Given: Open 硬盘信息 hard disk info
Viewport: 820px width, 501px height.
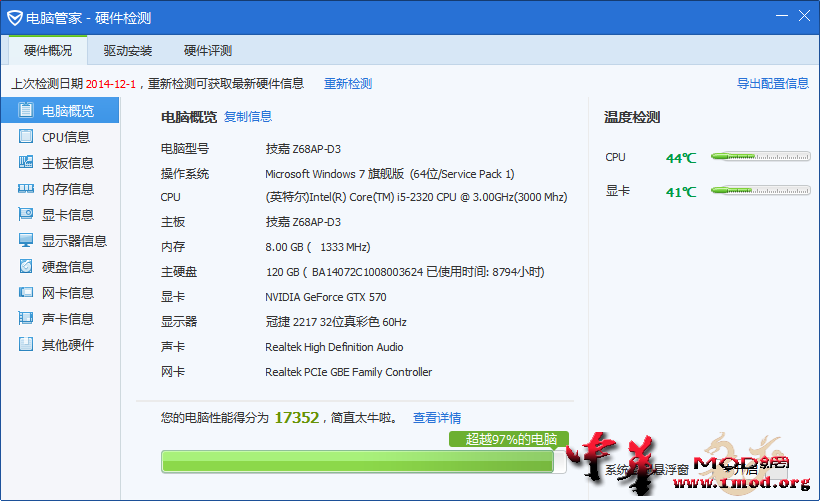Looking at the screenshot, I should (60, 267).
